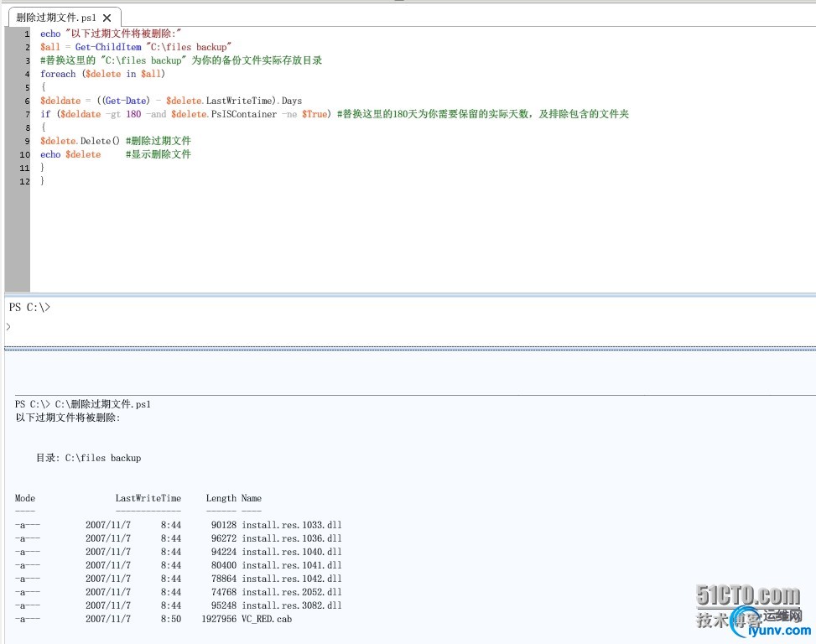Click the #删除过期文件 comment
The width and height of the screenshot is (816, 644).
click(x=159, y=141)
